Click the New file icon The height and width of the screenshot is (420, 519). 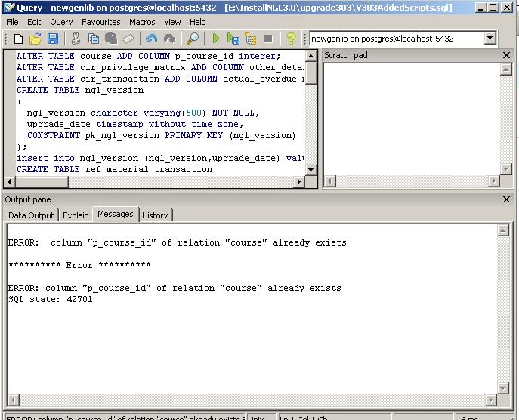pyautogui.click(x=17, y=39)
